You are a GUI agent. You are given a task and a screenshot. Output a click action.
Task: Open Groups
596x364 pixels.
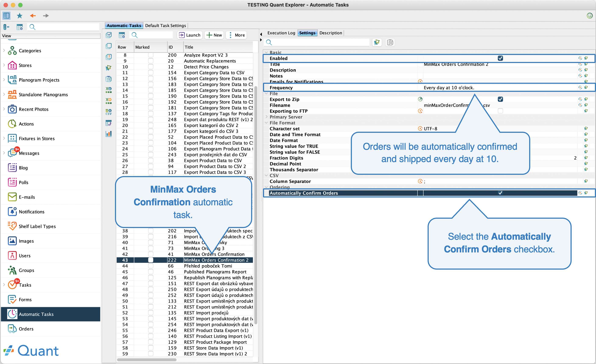pos(26,270)
